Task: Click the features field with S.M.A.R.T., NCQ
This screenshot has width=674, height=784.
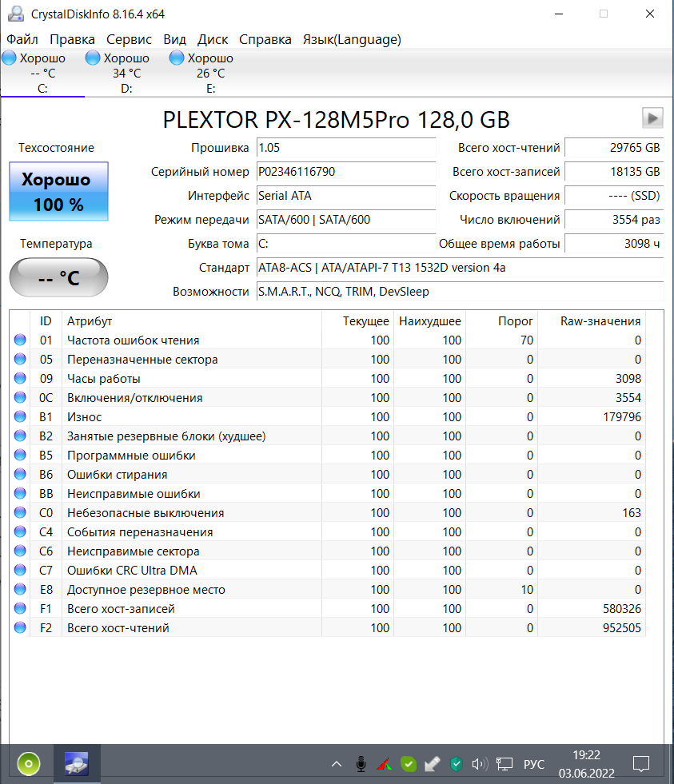Action: point(460,292)
